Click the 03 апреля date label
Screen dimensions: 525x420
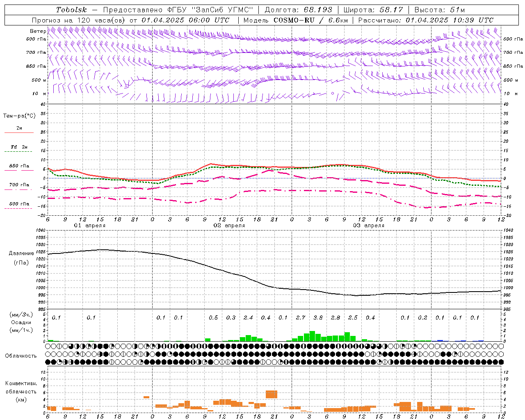point(369,226)
